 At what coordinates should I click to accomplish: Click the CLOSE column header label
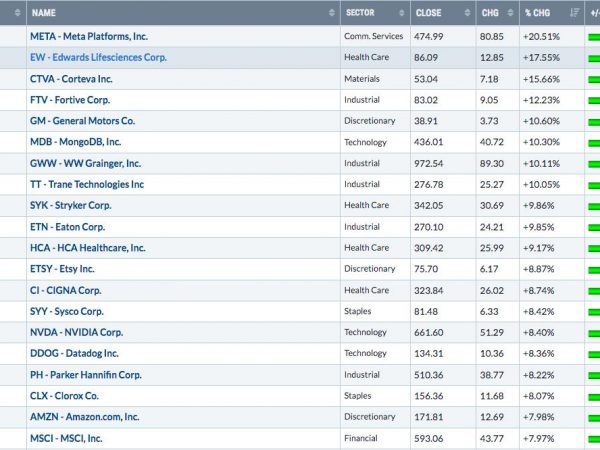tap(429, 13)
